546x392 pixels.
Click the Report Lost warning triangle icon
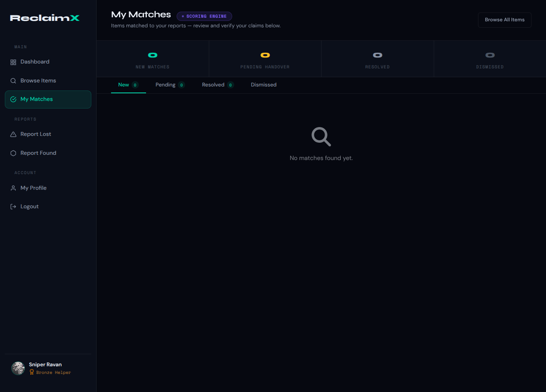[13, 134]
